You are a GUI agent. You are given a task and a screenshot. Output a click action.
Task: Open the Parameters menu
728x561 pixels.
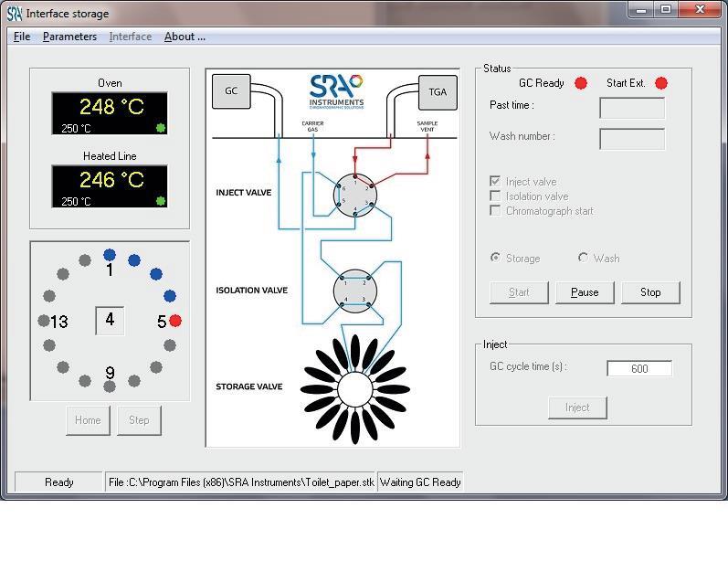pos(69,37)
